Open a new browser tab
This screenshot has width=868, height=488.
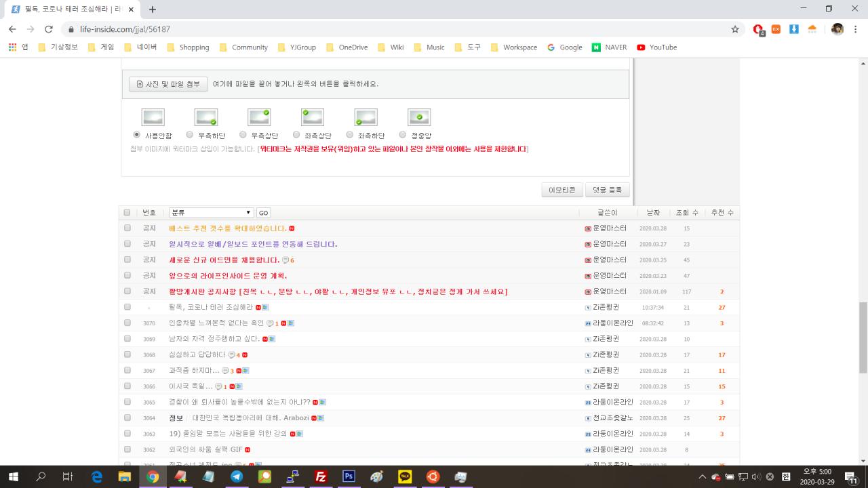point(153,9)
